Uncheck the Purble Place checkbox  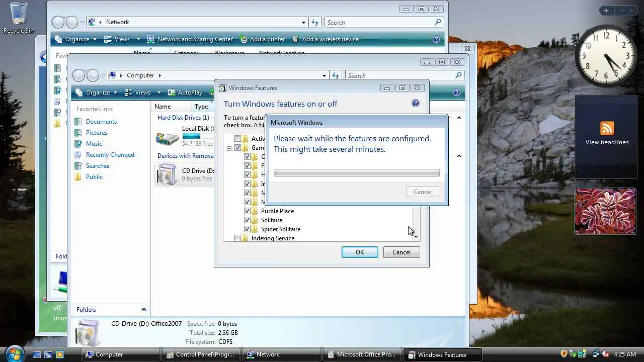247,211
